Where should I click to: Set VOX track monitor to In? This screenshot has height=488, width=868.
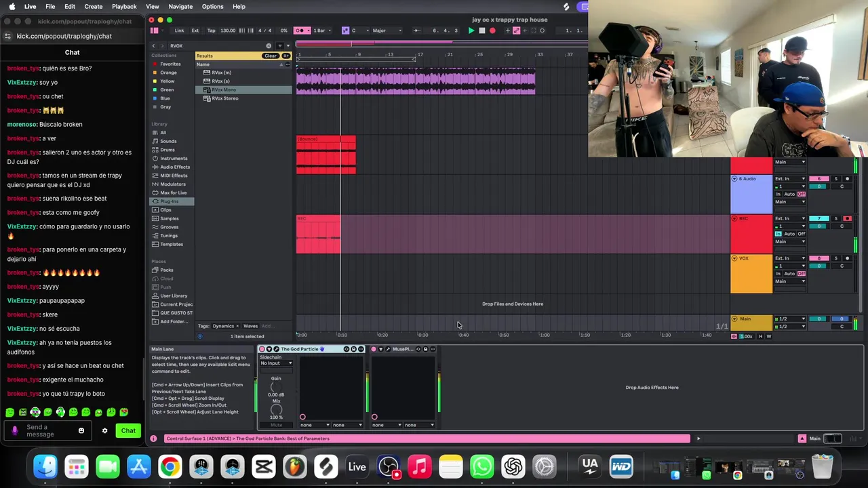[778, 274]
